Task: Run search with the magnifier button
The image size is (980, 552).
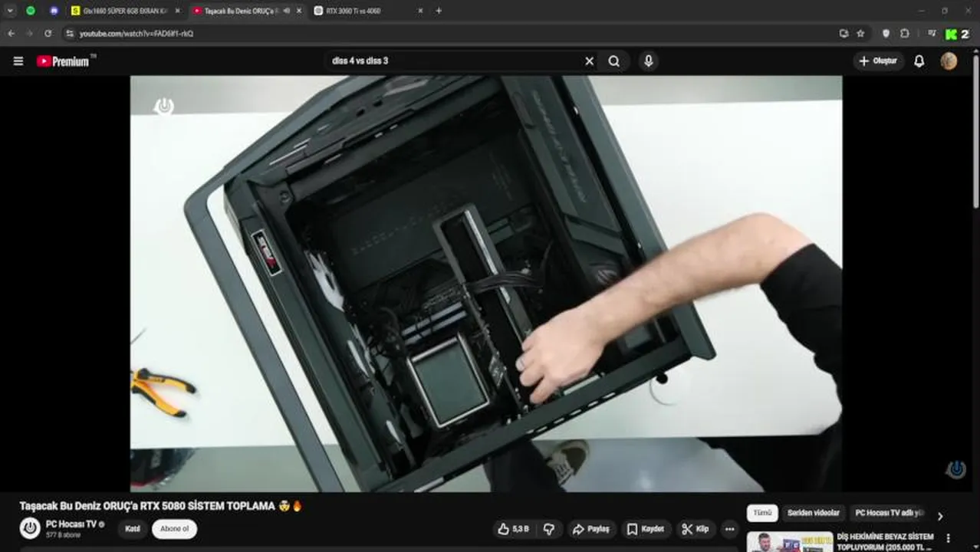Action: tap(614, 61)
